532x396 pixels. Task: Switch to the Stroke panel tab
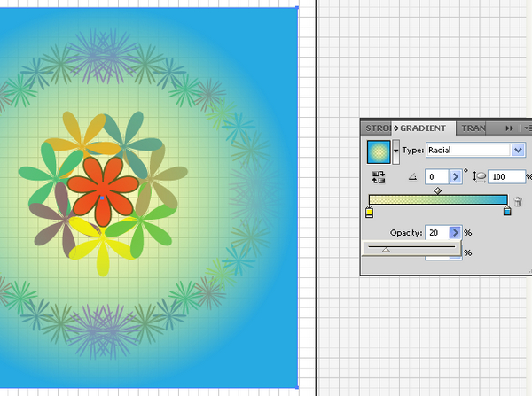[x=376, y=128]
